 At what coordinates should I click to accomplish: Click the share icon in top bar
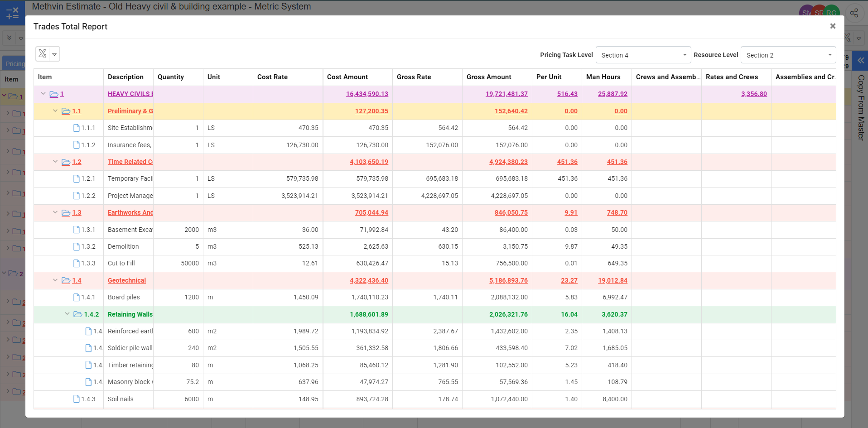pos(854,13)
